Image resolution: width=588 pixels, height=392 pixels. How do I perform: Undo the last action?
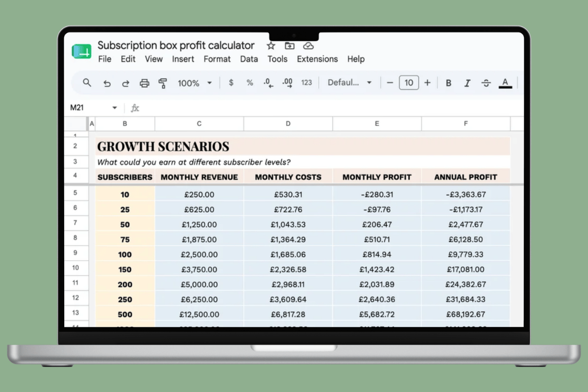(x=107, y=83)
